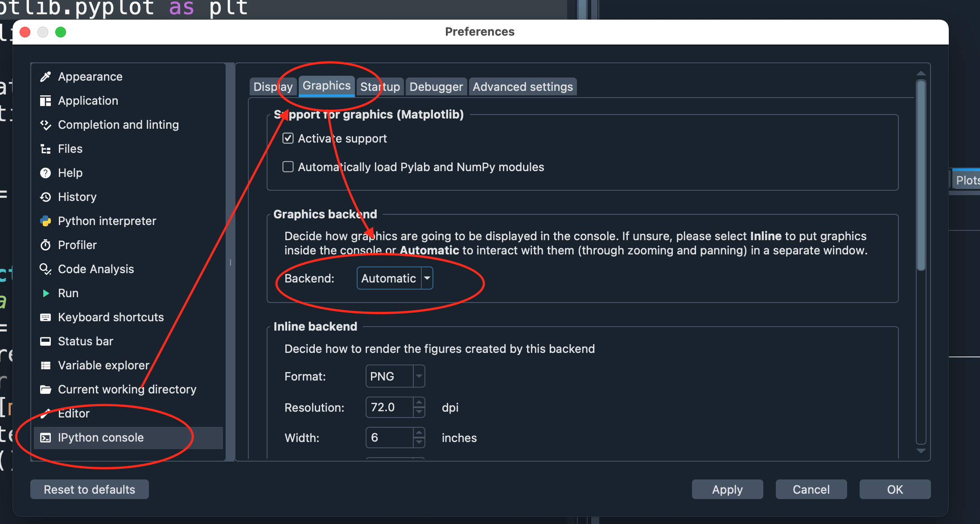
Task: Open the Backend Automatic dropdown
Action: 395,278
